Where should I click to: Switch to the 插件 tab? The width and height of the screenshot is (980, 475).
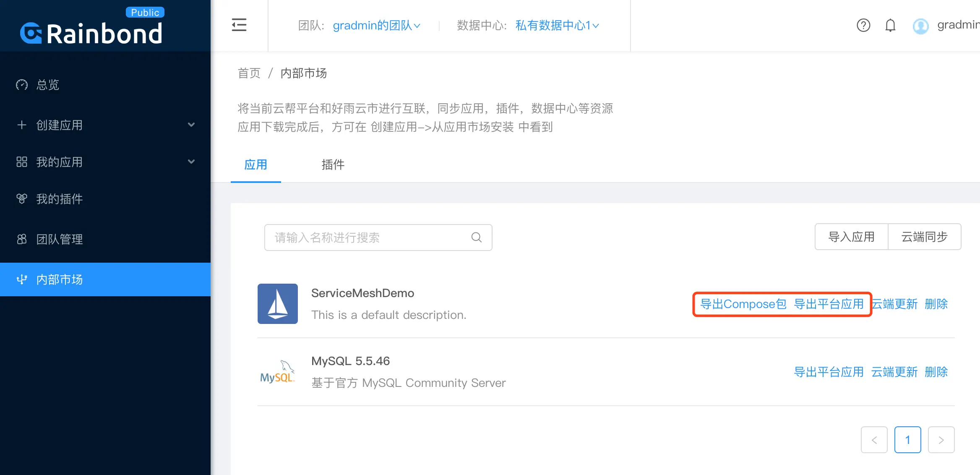pos(333,164)
